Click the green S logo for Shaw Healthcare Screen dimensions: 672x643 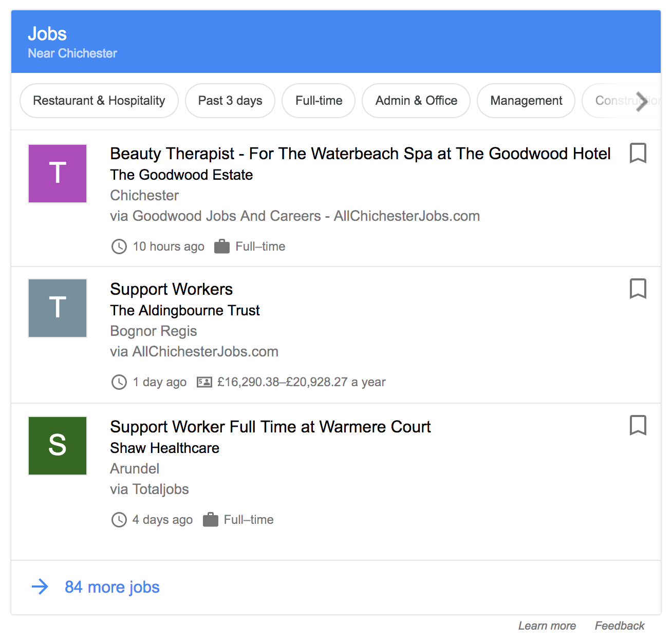58,445
